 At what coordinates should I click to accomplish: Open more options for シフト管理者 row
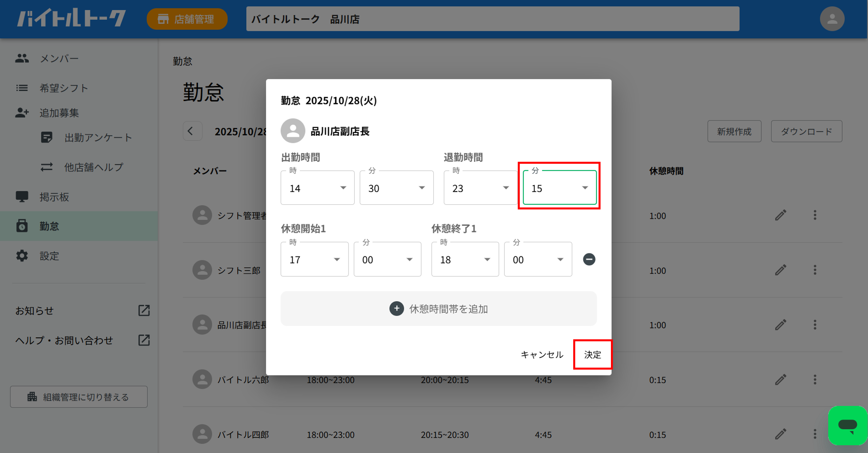pos(815,215)
